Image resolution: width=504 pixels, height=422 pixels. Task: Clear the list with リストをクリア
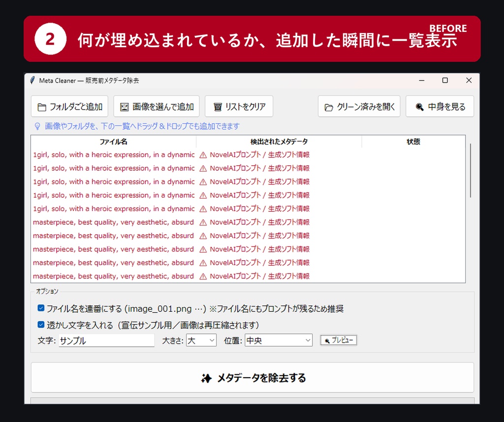tap(239, 106)
